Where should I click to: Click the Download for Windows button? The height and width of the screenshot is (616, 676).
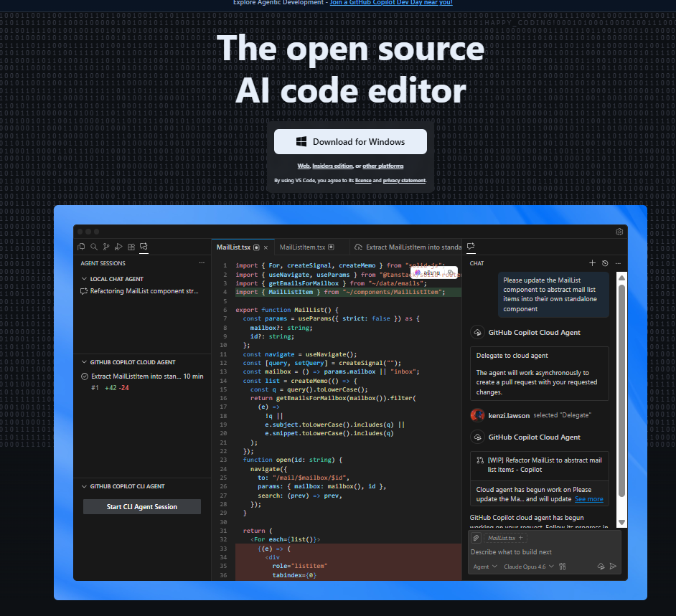350,142
